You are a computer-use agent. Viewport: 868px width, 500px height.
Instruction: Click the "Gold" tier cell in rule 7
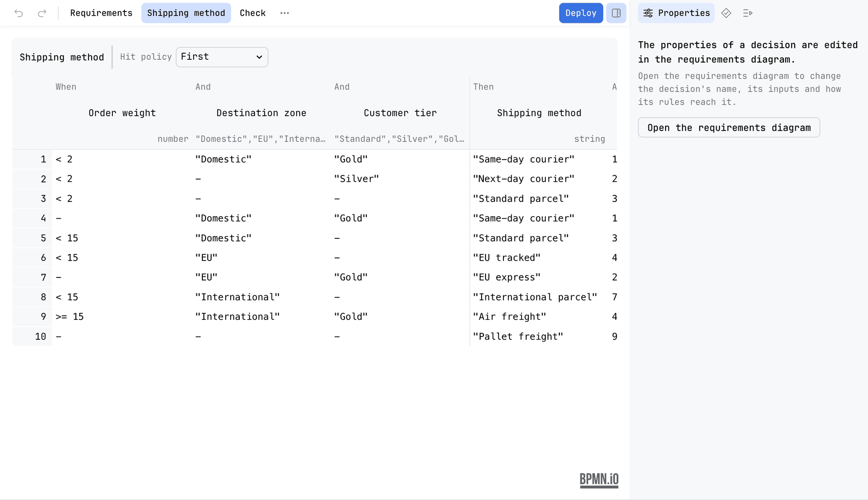pyautogui.click(x=400, y=277)
